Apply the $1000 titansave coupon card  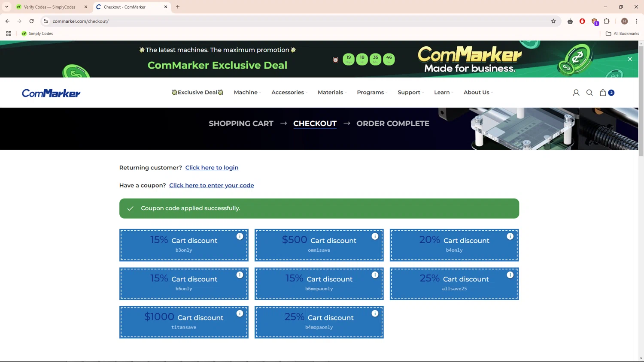(x=184, y=322)
